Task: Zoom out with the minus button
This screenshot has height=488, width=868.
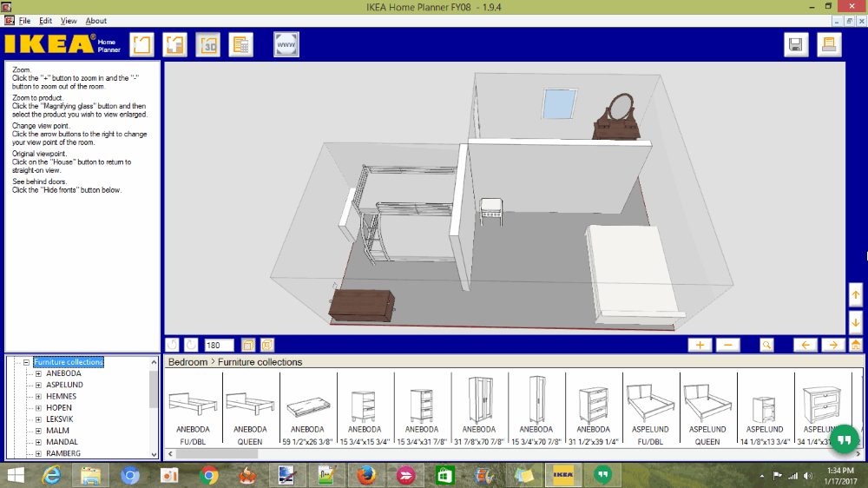Action: pyautogui.click(x=728, y=345)
